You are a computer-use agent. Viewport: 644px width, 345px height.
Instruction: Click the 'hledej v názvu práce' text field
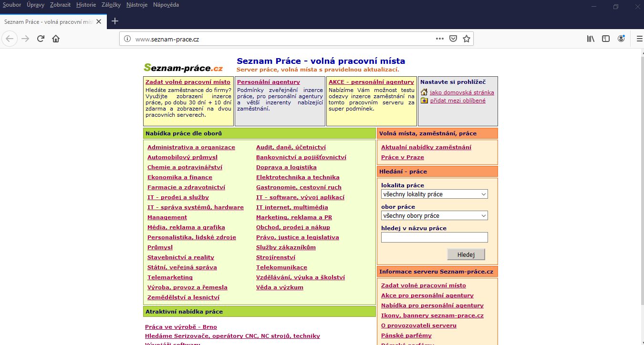tap(434, 237)
